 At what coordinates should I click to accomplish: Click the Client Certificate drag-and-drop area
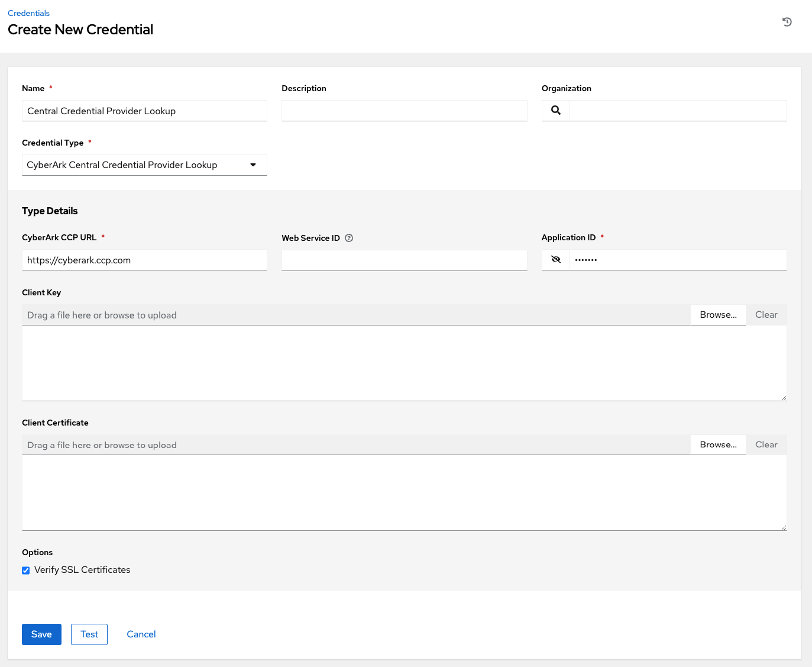tap(355, 444)
